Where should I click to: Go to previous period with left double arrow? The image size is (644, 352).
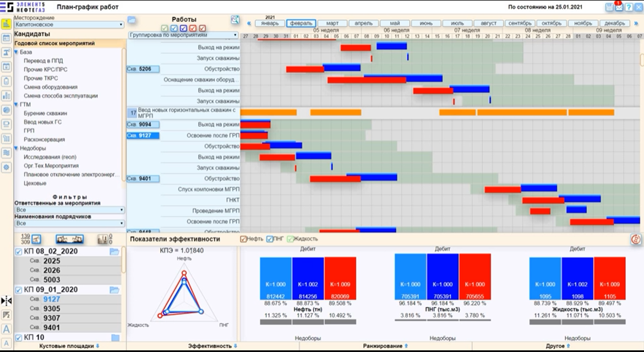(x=249, y=24)
